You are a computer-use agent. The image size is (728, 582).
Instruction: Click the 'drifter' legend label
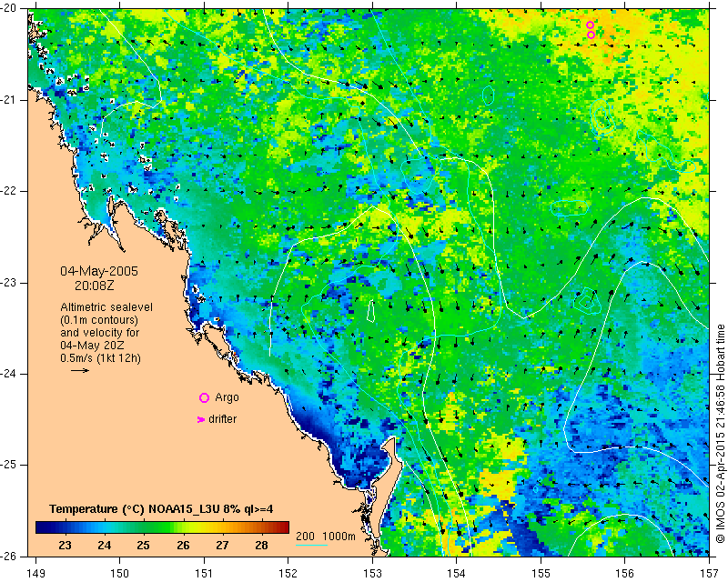[x=222, y=419]
